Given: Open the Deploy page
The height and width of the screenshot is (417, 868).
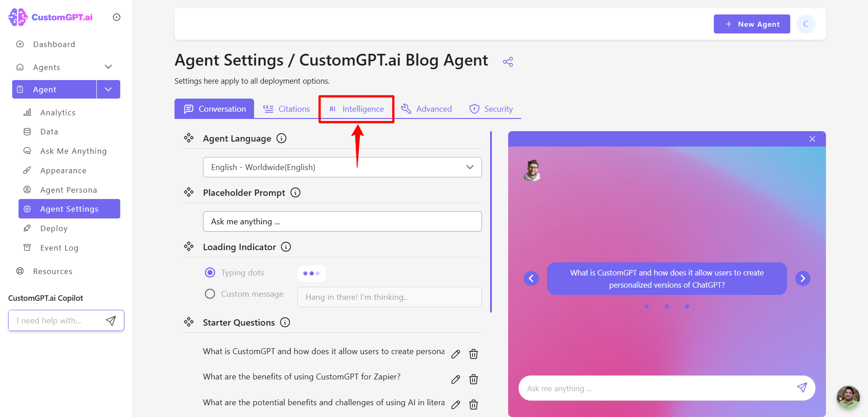Looking at the screenshot, I should click(54, 228).
